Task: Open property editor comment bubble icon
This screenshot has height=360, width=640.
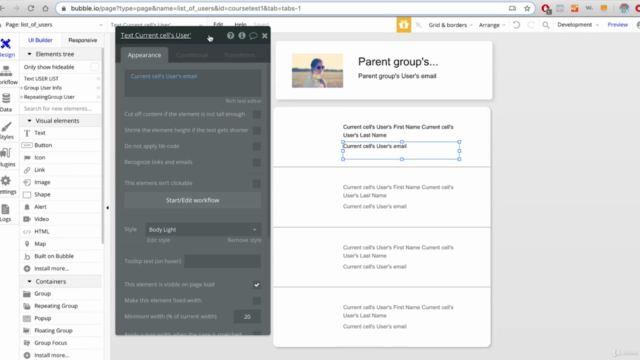Action: pyautogui.click(x=253, y=36)
